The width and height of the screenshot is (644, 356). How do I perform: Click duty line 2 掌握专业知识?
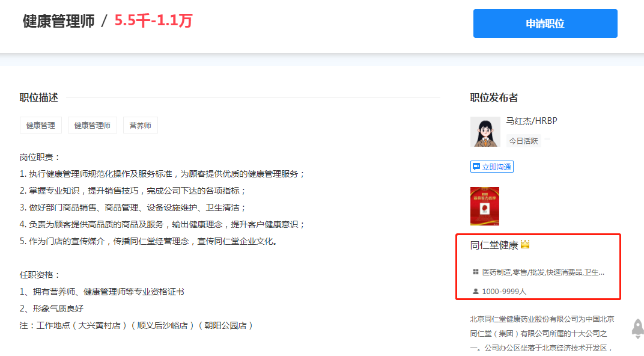coord(133,191)
